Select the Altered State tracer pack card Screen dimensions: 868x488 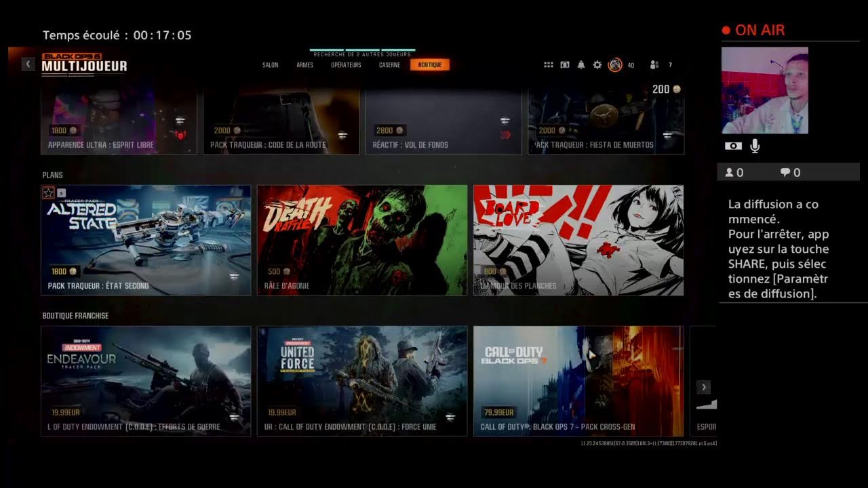click(146, 240)
